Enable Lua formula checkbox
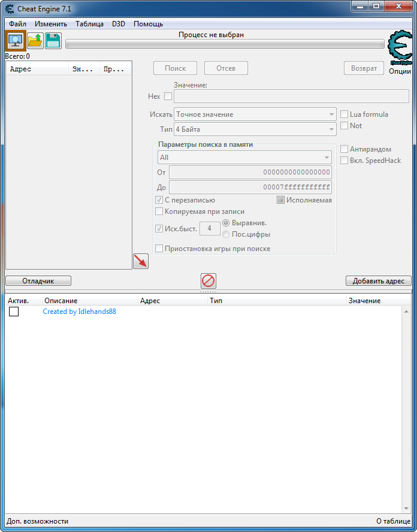417x532 pixels. (344, 114)
